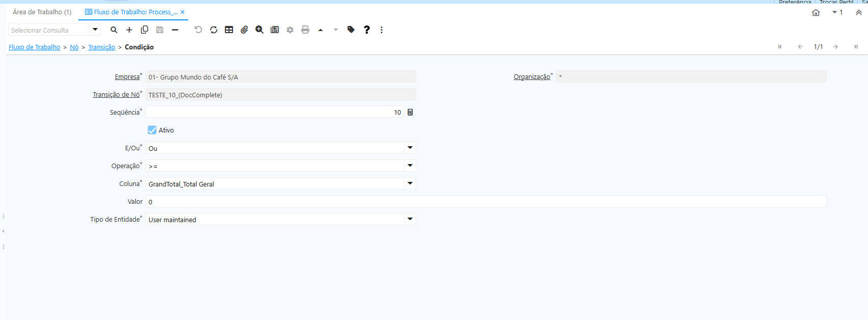Screen dimensions: 868x320
Task: Open Tipo de Entidade dropdown
Action: tap(410, 219)
